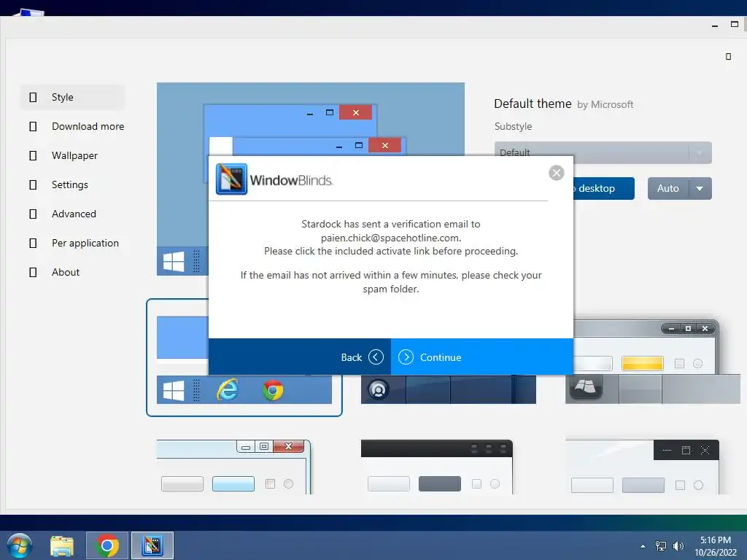The width and height of the screenshot is (747, 560).
Task: Click the Advanced sidebar icon
Action: [33, 214]
